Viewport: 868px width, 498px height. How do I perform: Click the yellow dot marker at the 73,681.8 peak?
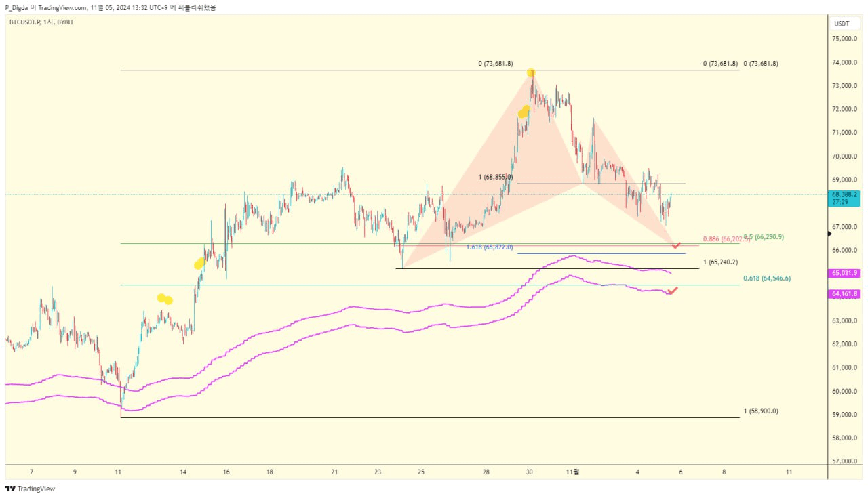click(531, 72)
